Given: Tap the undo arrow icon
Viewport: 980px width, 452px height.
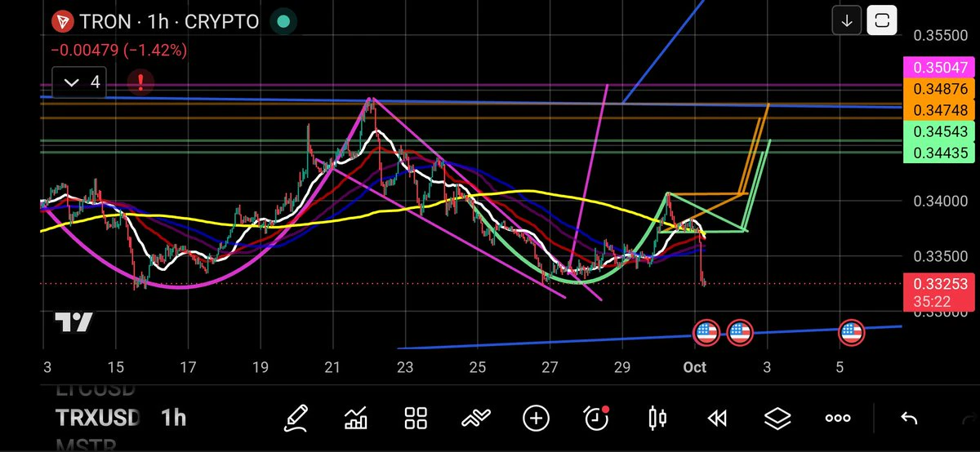Looking at the screenshot, I should [908, 419].
